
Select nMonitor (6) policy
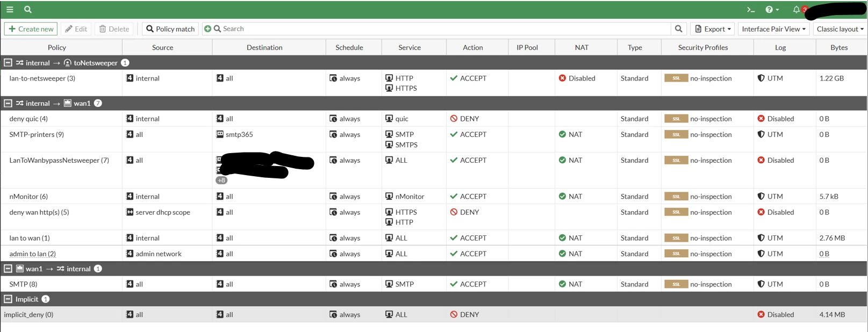click(28, 197)
